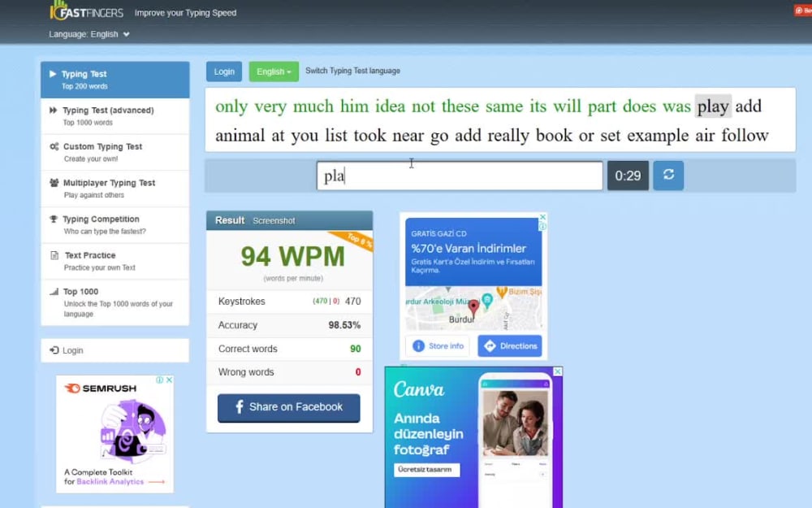
Task: Select Typing Test (advanced) menu item
Action: pyautogui.click(x=115, y=116)
